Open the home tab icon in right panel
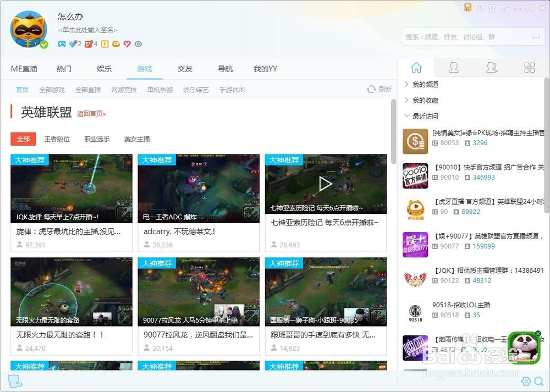Viewport: 550px width, 392px height. (x=416, y=67)
